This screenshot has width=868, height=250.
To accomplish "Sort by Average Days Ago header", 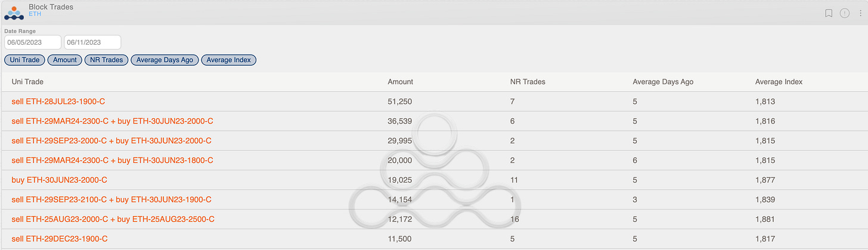I will coord(663,82).
